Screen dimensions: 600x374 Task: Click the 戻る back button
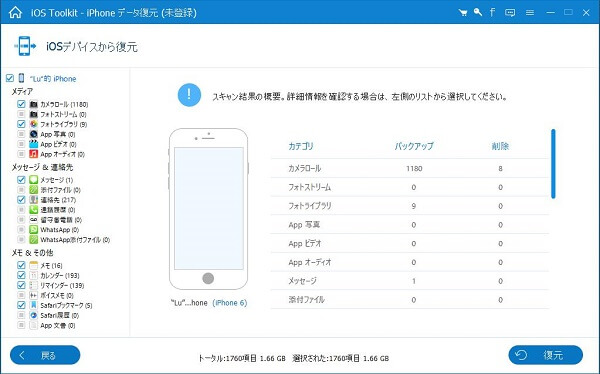tap(45, 355)
